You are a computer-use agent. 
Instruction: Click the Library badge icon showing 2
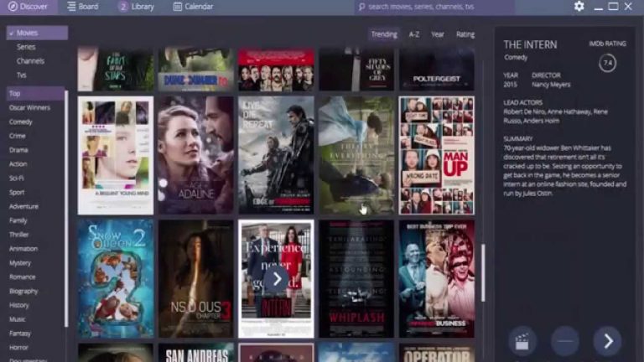[122, 7]
